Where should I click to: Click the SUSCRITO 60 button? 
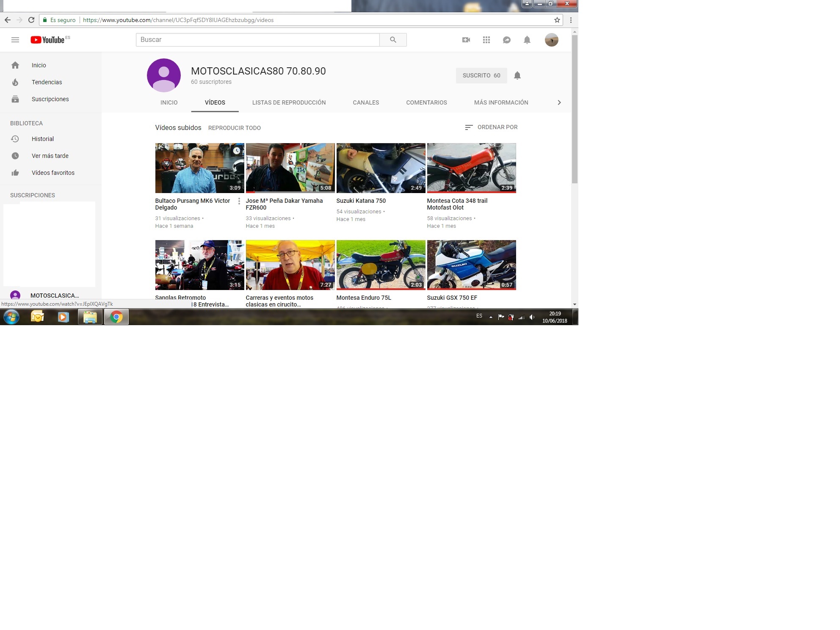pos(481,75)
